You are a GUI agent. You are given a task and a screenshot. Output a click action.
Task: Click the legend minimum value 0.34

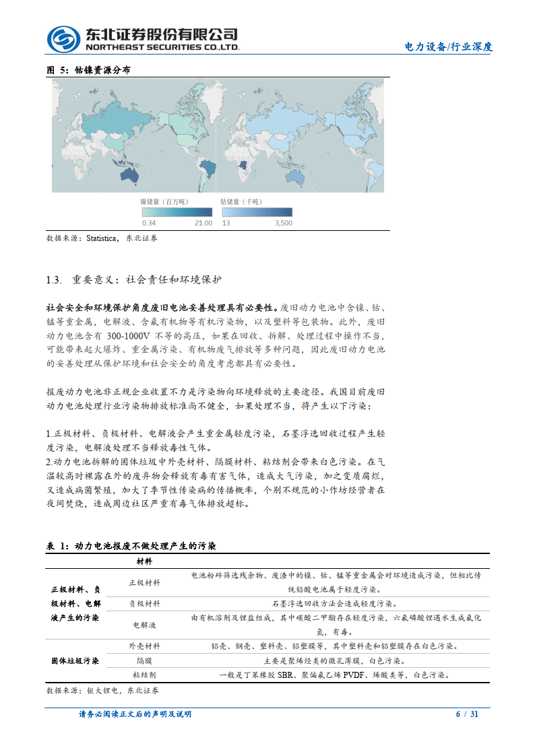coord(149,224)
